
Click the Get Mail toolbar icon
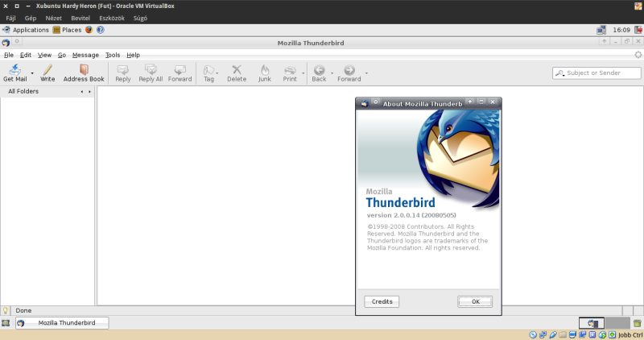[15, 69]
